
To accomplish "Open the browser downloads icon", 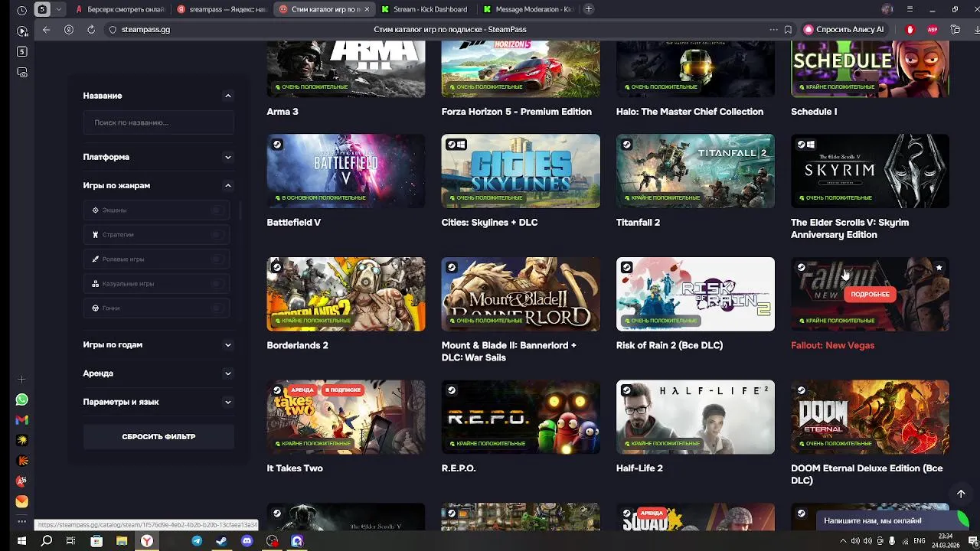I will pyautogui.click(x=976, y=29).
